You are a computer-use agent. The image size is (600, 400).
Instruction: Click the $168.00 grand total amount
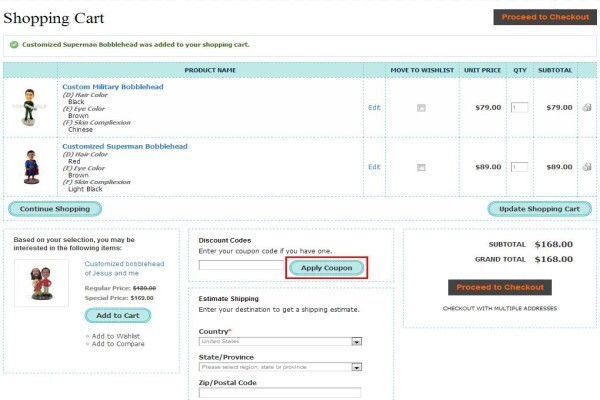point(554,259)
